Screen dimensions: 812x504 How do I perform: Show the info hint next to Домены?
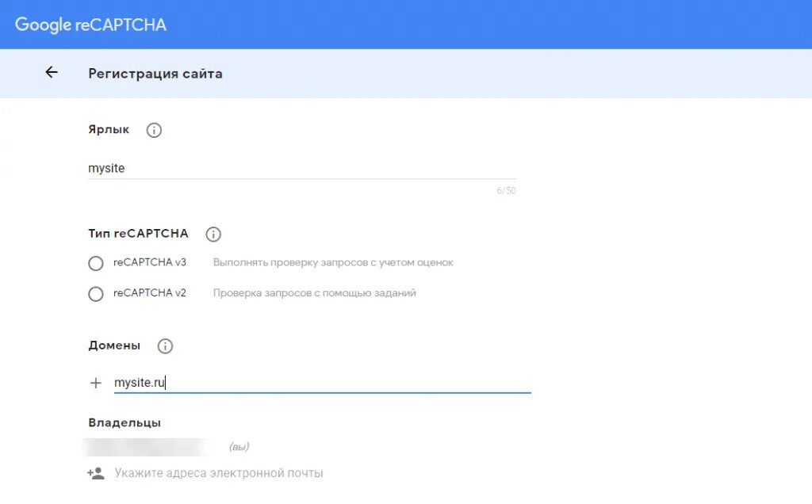(165, 346)
